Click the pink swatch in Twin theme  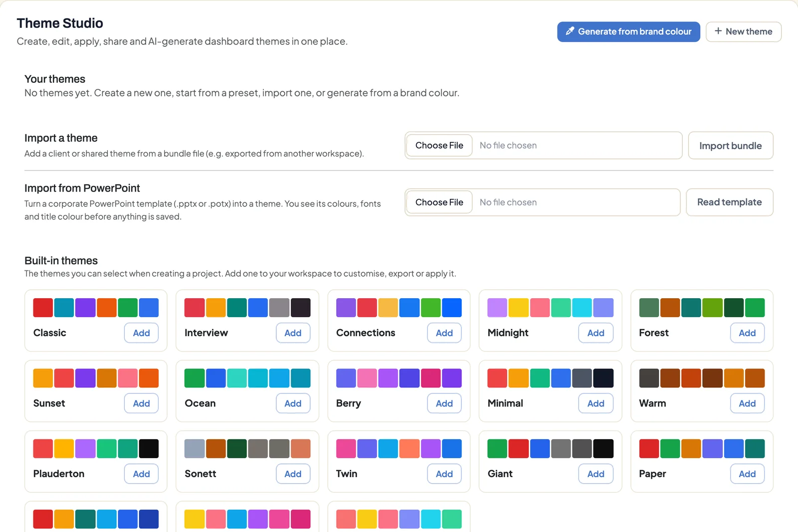[x=346, y=449]
